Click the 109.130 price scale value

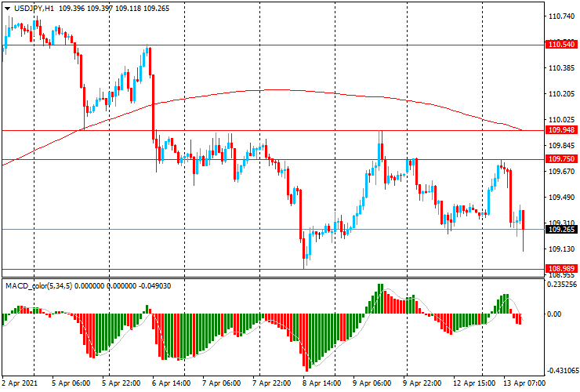(561, 249)
